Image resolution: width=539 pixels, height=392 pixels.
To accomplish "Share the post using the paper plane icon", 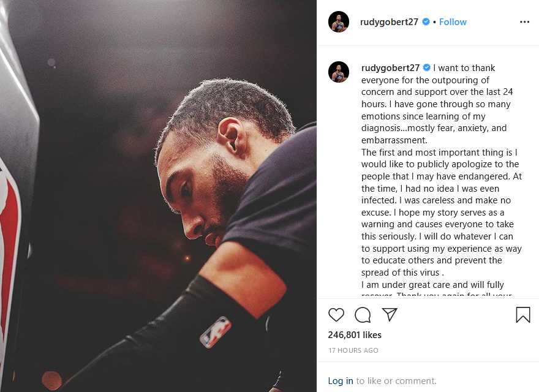I will (390, 315).
